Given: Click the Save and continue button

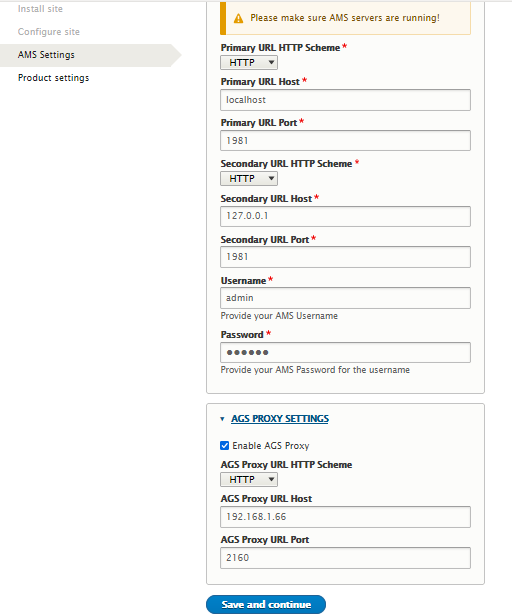Looking at the screenshot, I should [x=266, y=604].
